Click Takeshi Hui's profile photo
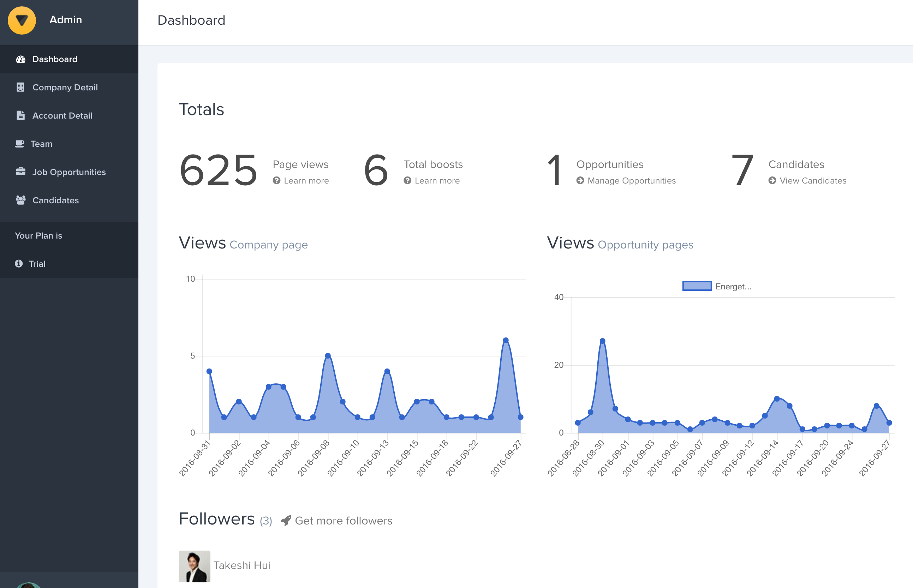 point(195,566)
